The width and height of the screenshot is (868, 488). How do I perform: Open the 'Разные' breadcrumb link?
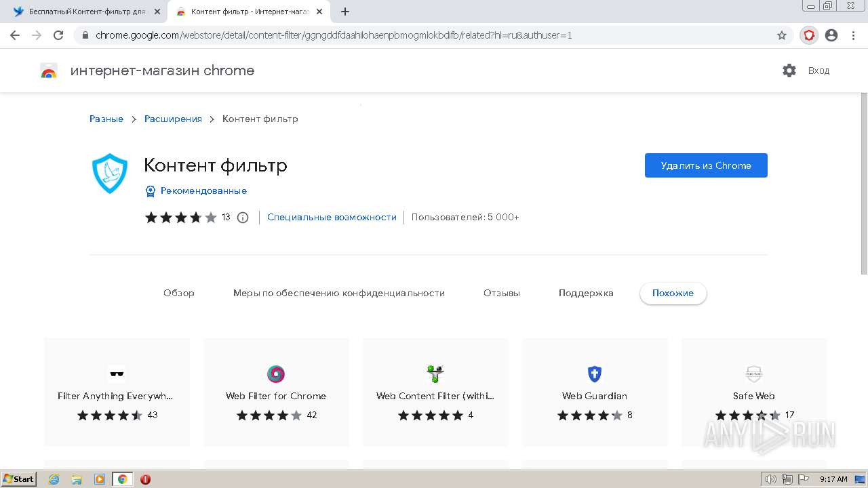point(106,119)
